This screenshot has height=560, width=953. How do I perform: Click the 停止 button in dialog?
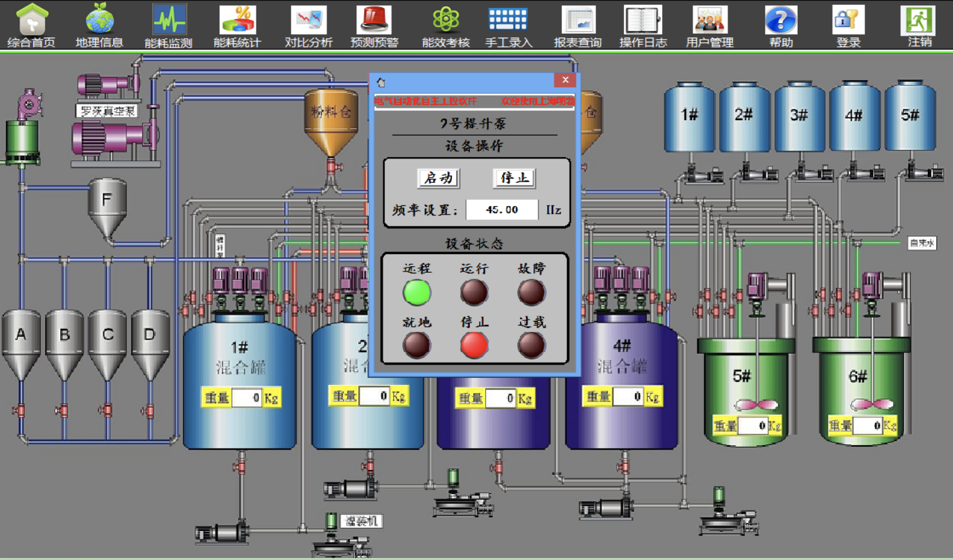pyautogui.click(x=514, y=178)
